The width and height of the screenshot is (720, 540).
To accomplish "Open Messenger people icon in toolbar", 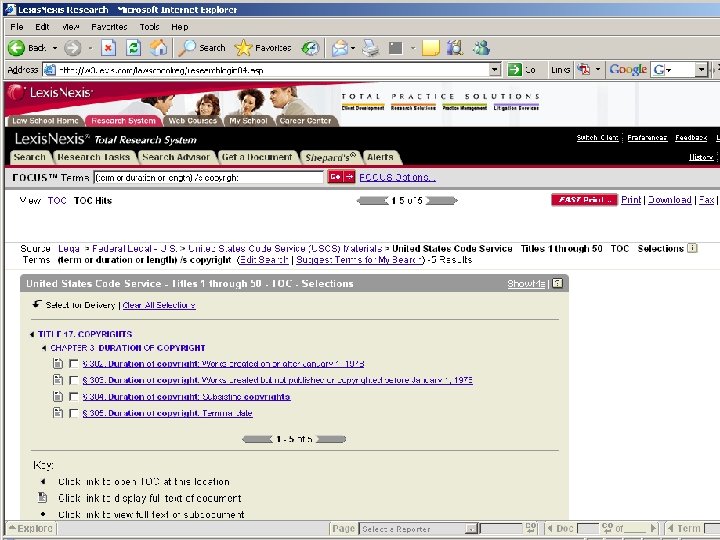I will tap(481, 48).
